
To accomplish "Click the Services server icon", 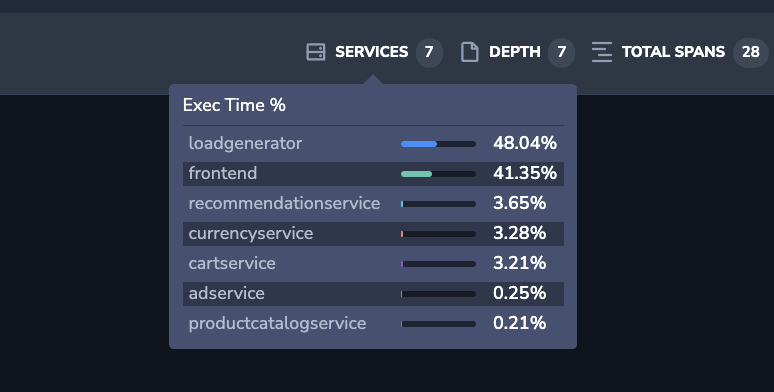I will [x=316, y=52].
